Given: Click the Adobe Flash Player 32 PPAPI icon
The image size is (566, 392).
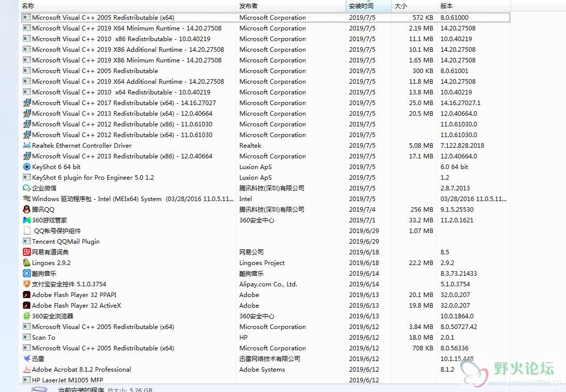Looking at the screenshot, I should 27,295.
